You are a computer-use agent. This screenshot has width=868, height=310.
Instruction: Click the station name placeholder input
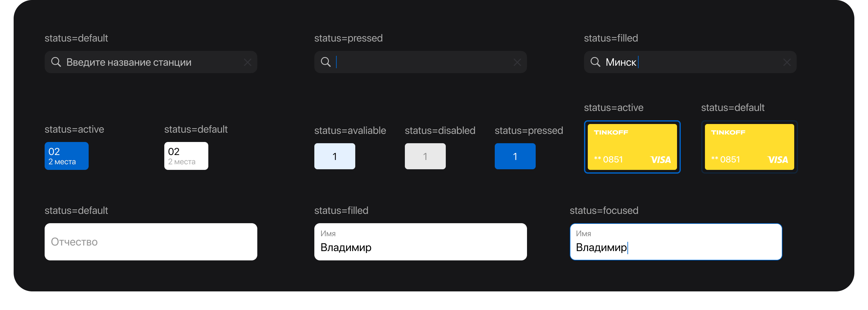[152, 62]
